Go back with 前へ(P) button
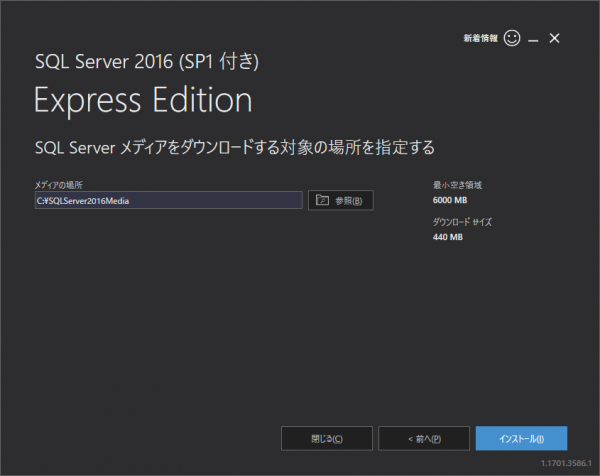 tap(424, 439)
